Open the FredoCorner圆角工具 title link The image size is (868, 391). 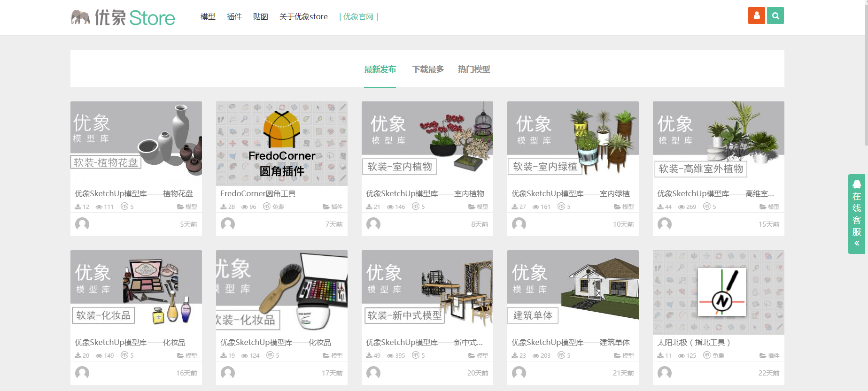(x=258, y=193)
